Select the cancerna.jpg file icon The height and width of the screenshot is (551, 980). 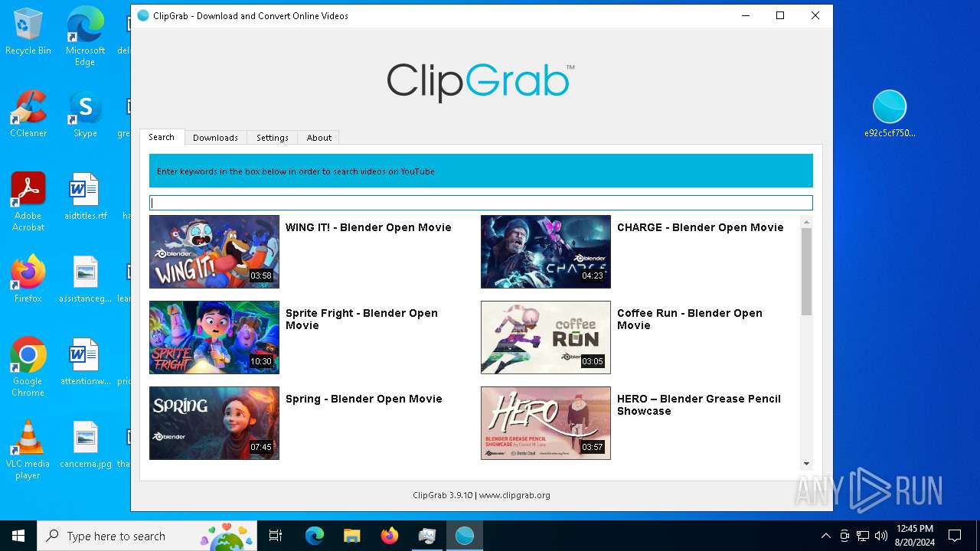pos(85,445)
